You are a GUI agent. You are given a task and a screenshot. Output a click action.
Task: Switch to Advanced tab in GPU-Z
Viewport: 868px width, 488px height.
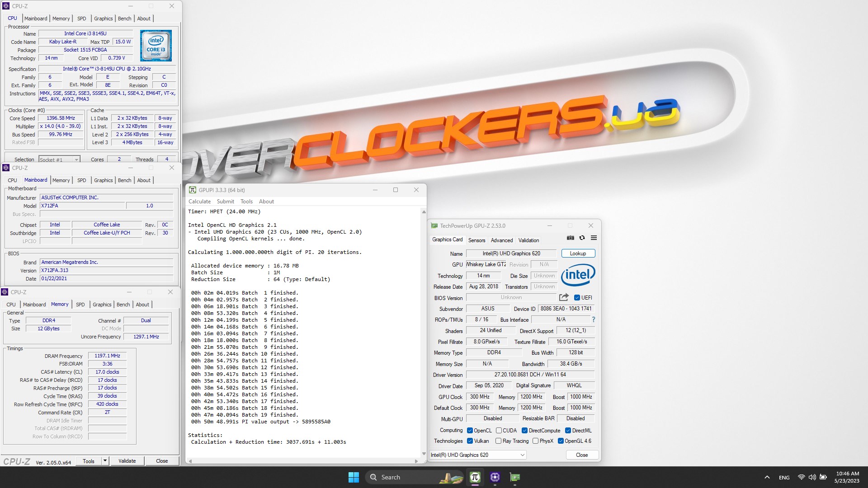[x=502, y=240]
